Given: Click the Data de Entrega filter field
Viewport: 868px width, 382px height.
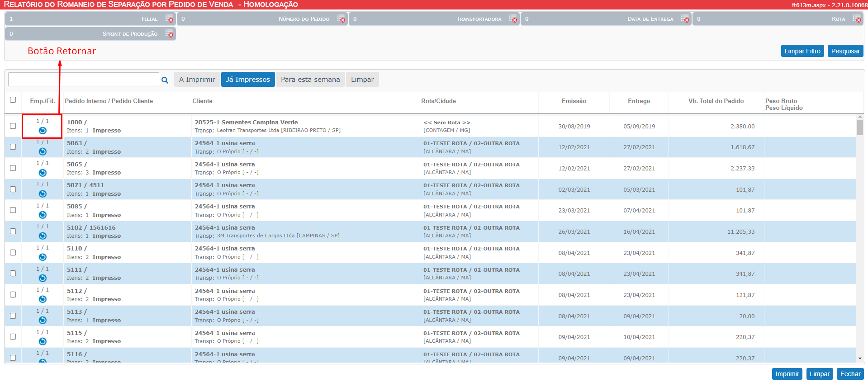Looking at the screenshot, I should tap(606, 19).
